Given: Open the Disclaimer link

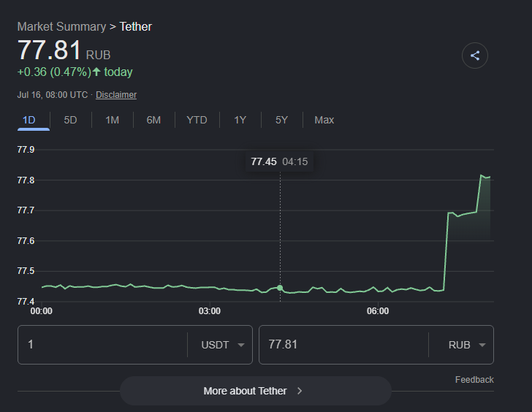Looking at the screenshot, I should [116, 95].
